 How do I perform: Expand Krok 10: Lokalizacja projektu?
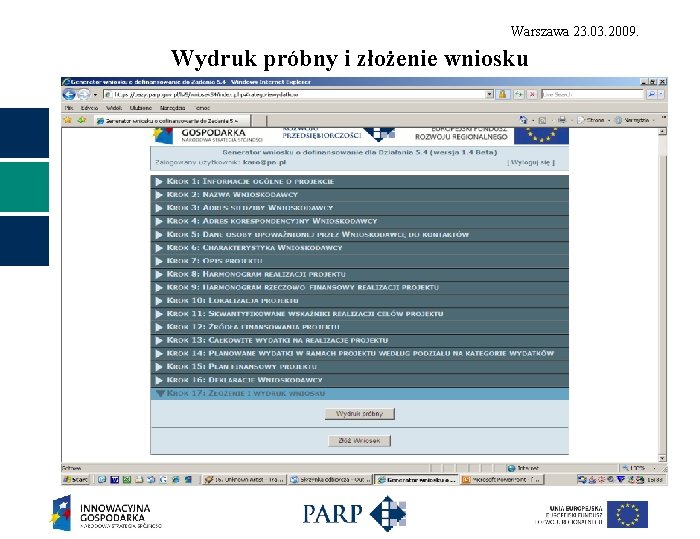360,301
